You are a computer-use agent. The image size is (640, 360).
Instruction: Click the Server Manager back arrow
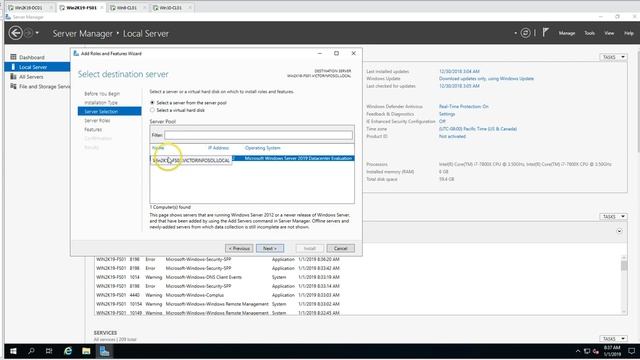pos(16,33)
